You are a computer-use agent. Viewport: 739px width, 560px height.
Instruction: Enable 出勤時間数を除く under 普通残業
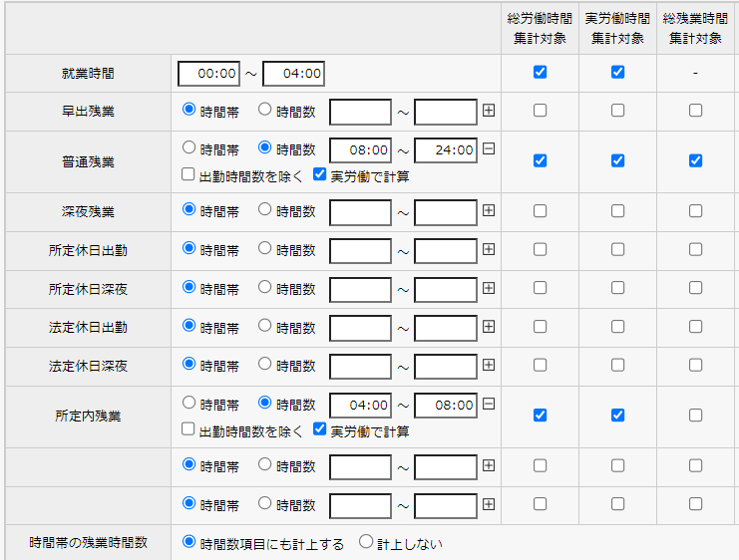(188, 174)
